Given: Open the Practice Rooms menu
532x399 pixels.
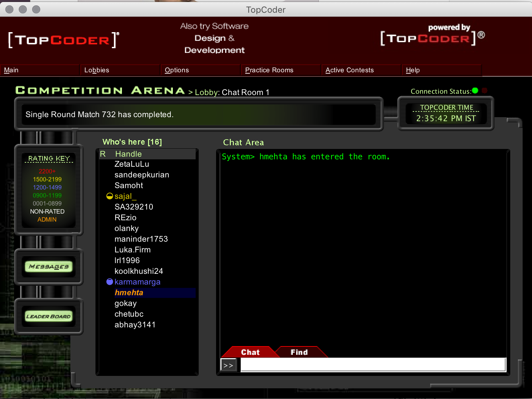Looking at the screenshot, I should click(281, 70).
